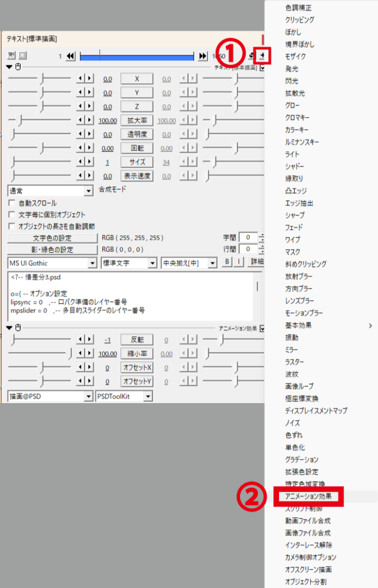
Task: Open the 通常 blend mode dropdown
Action: tap(88, 191)
